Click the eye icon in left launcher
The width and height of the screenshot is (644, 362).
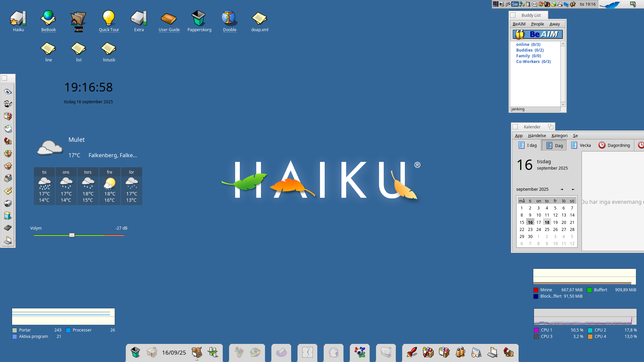[x=8, y=92]
